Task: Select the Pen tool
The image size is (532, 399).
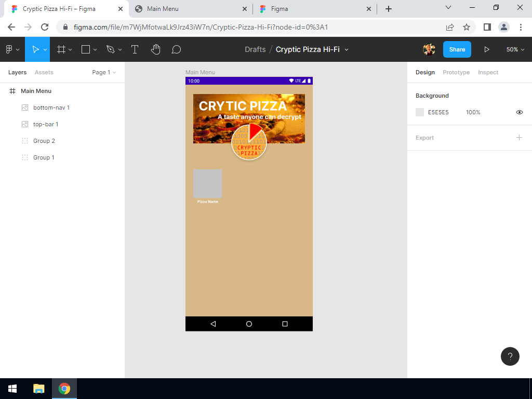Action: pyautogui.click(x=110, y=49)
